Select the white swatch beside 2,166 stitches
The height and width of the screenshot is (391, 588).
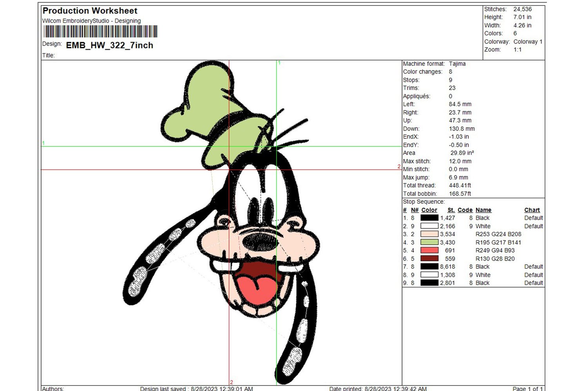click(429, 226)
